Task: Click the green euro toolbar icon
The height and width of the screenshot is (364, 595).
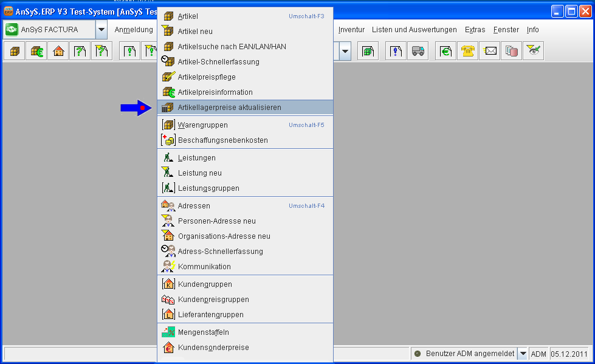Action: click(445, 52)
